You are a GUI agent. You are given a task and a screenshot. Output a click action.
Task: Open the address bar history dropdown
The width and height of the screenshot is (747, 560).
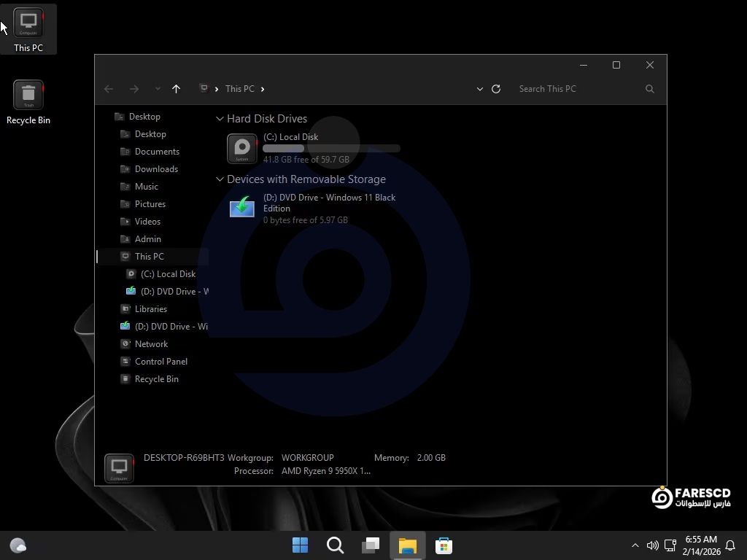pyautogui.click(x=479, y=89)
